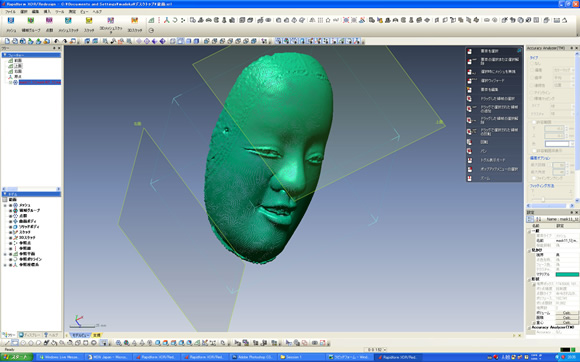Viewport: 580px width, 362px height.
Task: Select the circle selection tool in bottom toolbar
Action: pyautogui.click(x=23, y=343)
